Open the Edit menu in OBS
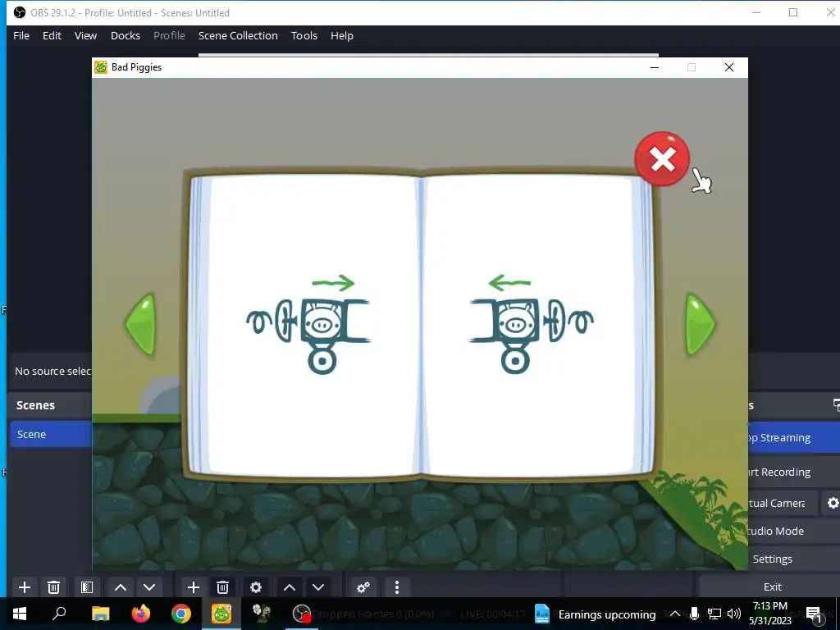 pos(52,35)
